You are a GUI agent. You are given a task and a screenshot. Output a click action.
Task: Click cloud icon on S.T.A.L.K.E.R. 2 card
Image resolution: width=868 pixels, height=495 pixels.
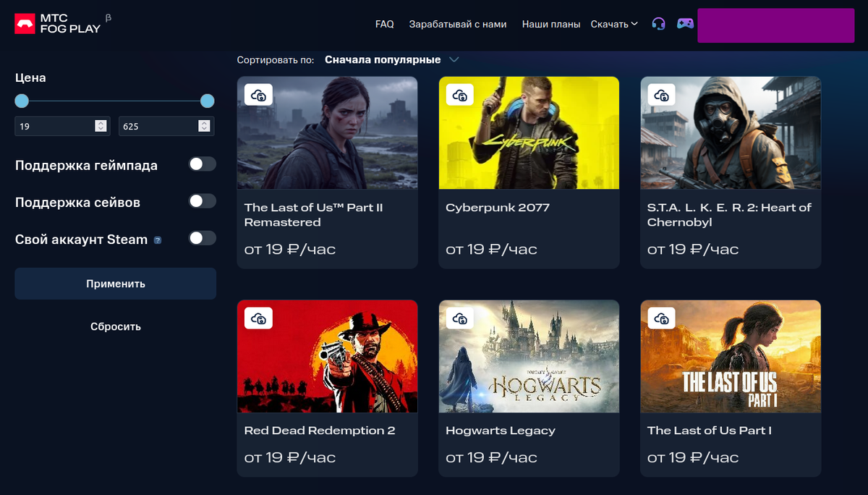click(x=661, y=95)
